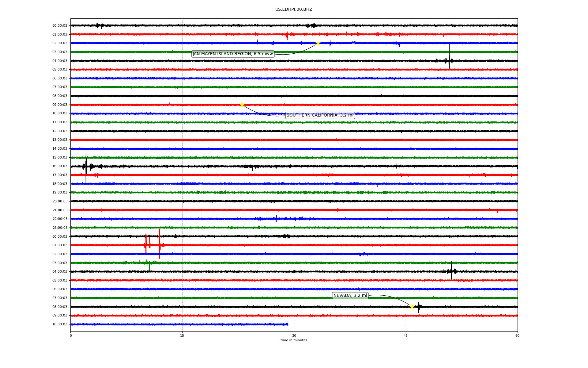Screen dimensions: 588x368
Task: Click the 15 tick on the x-axis
Action: tap(182, 336)
